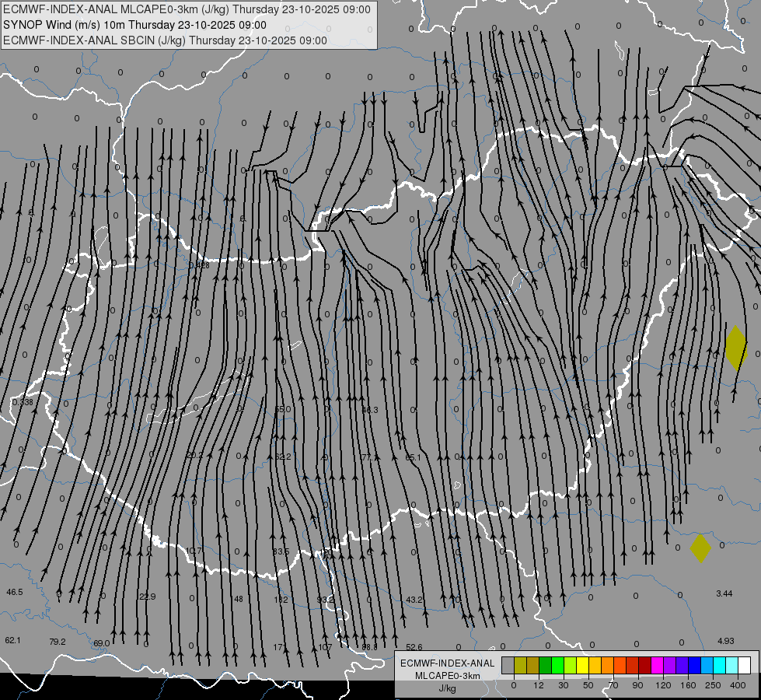The image size is (761, 700).
Task: Click the gray swatch in the MLCAPE legend
Action: 508,665
